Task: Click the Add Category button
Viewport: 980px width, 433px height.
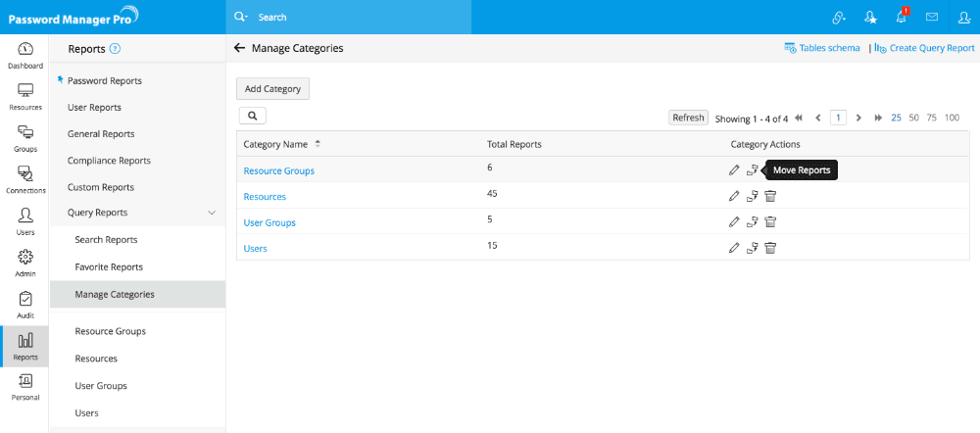Action: 273,88
